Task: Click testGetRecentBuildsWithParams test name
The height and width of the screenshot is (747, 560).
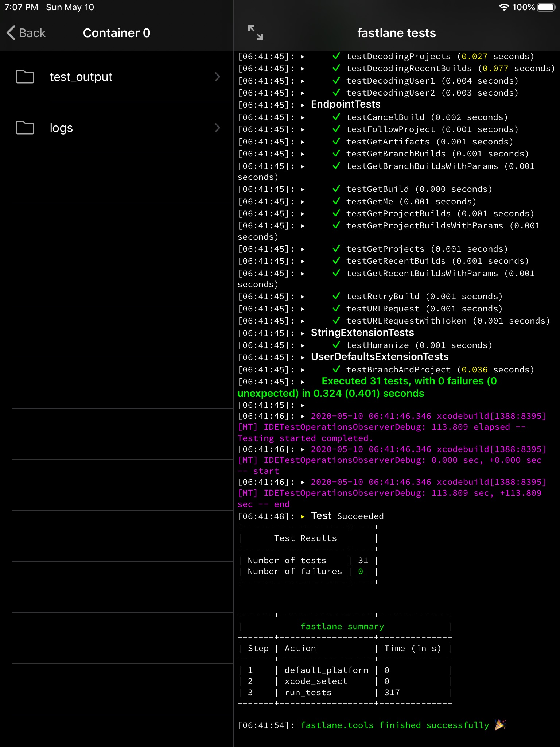Action: (x=422, y=274)
